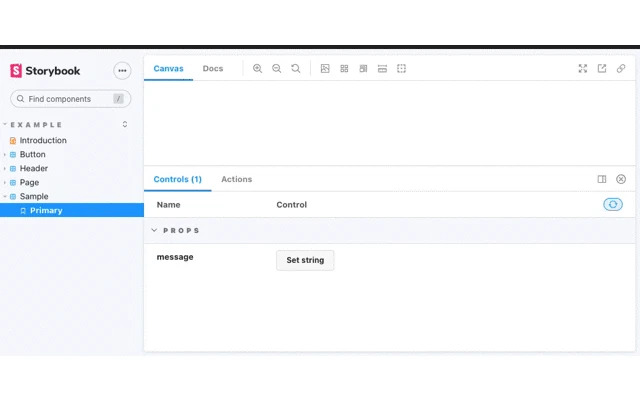Click the Name column header

[168, 205]
